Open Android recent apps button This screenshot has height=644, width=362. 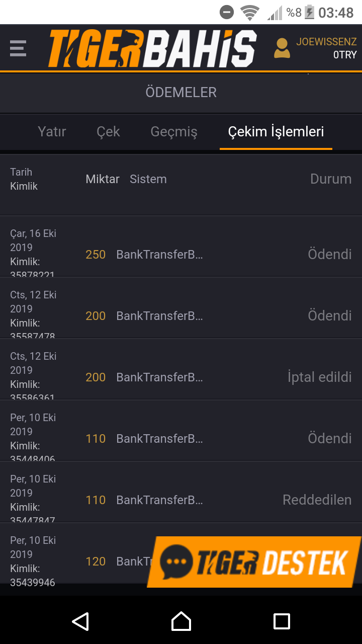tap(282, 621)
